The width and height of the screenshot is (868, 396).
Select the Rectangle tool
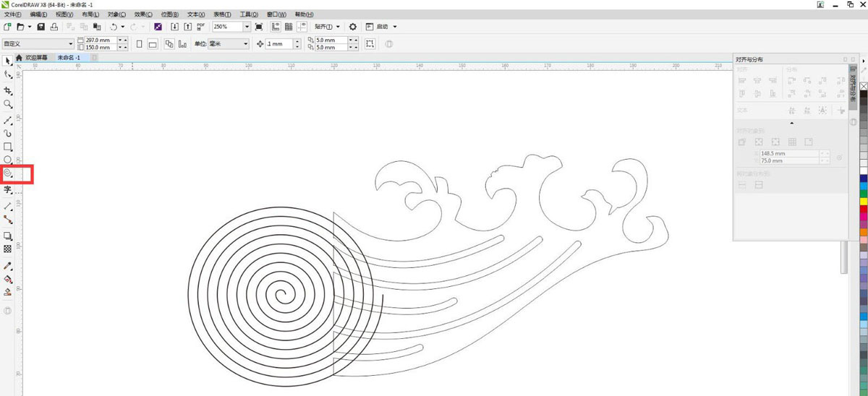8,147
